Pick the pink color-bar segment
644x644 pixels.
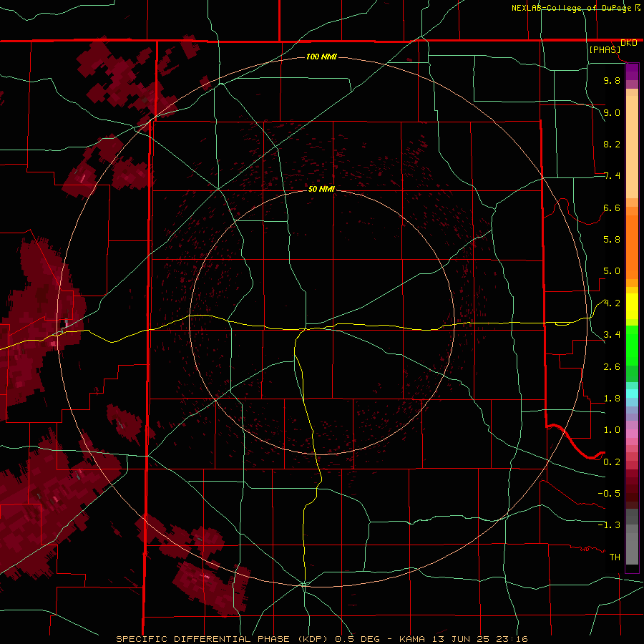[x=632, y=434]
